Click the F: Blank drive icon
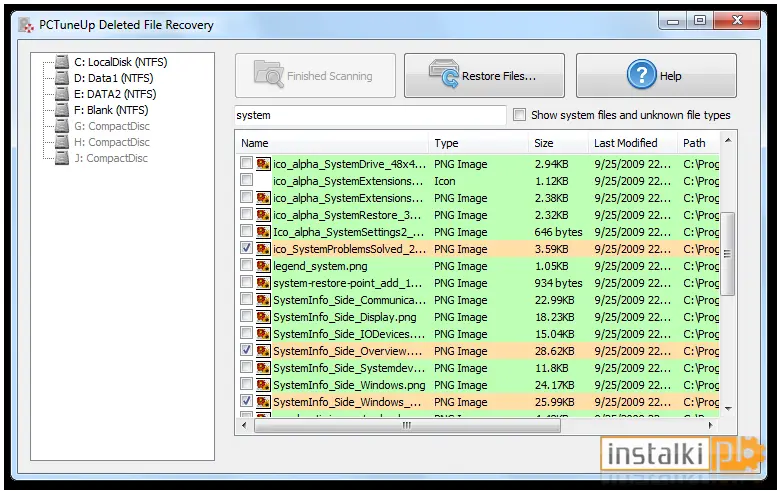This screenshot has width=778, height=491. [62, 110]
